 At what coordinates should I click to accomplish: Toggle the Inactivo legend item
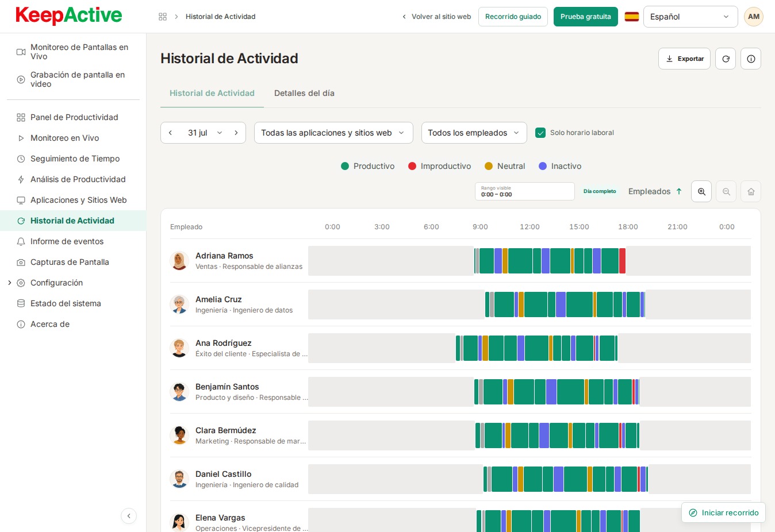[x=560, y=166]
